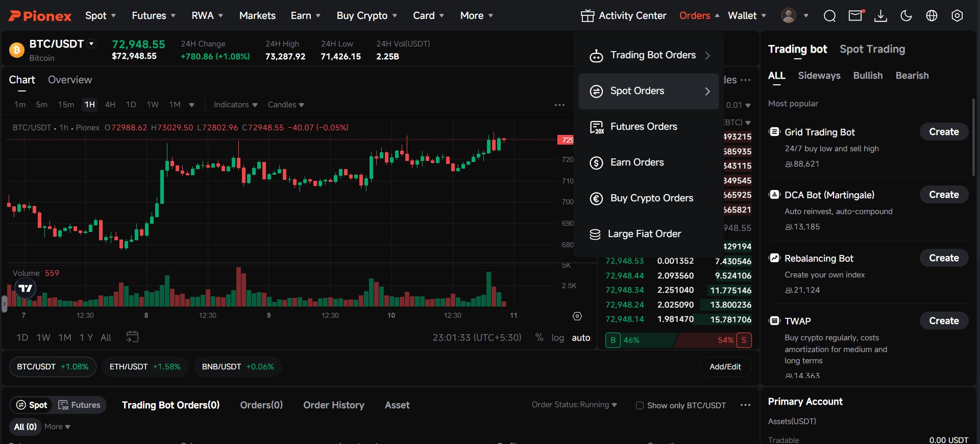Click the Futures Orders 20X icon
The width and height of the screenshot is (980, 444).
pos(596,127)
